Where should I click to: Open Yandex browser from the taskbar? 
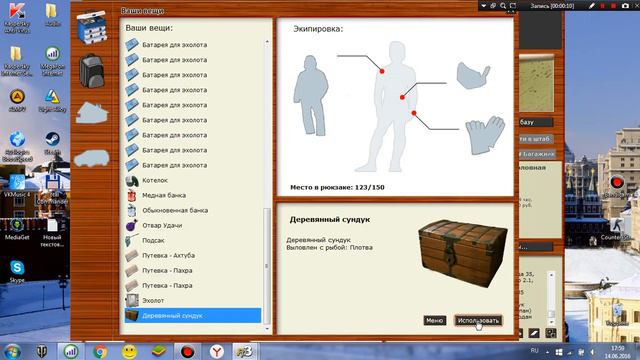pyautogui.click(x=217, y=351)
